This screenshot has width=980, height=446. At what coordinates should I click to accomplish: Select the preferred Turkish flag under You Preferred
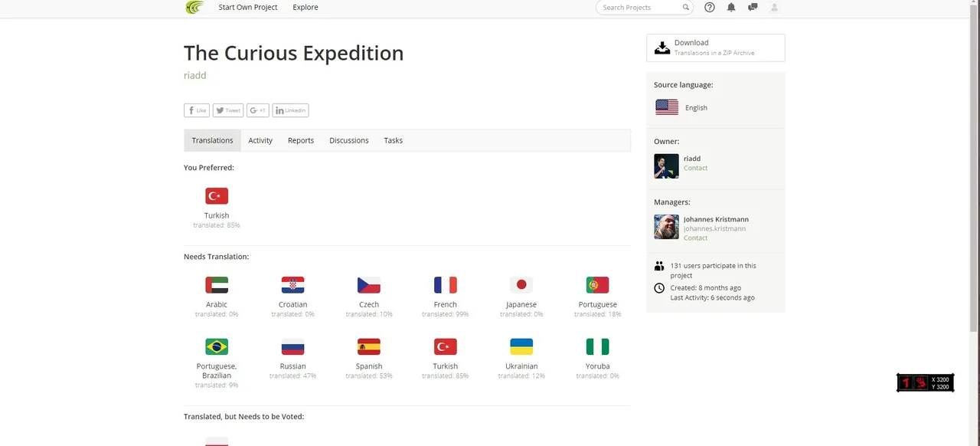point(217,195)
